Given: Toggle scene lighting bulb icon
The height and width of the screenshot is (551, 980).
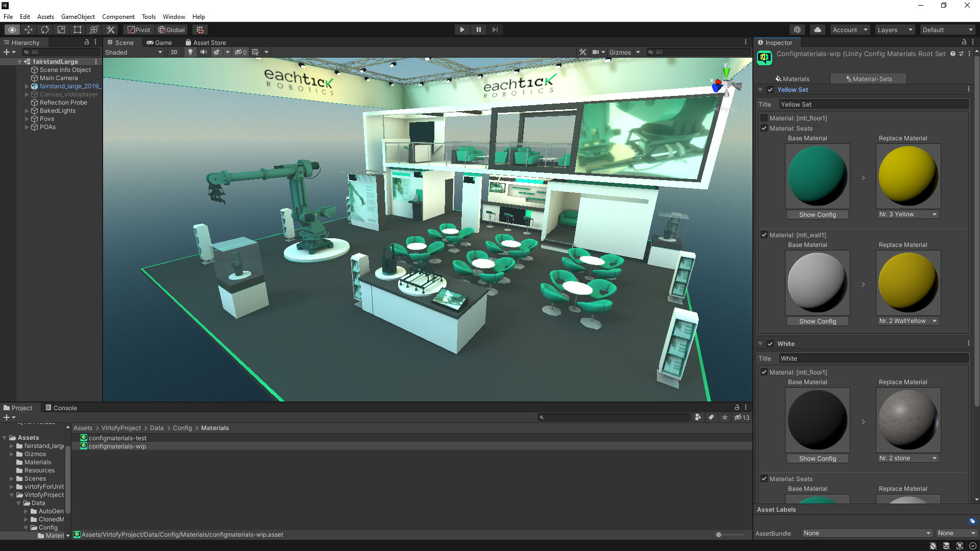Looking at the screenshot, I should coord(190,52).
